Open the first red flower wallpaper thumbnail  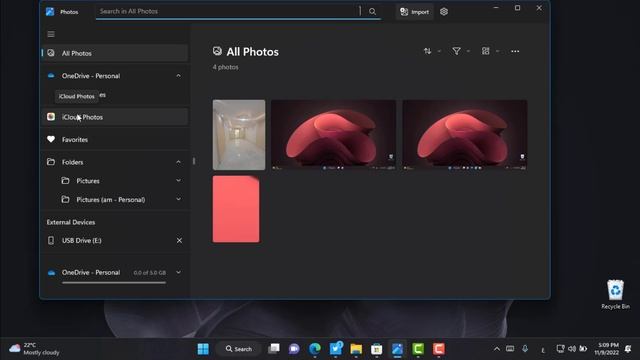[333, 135]
